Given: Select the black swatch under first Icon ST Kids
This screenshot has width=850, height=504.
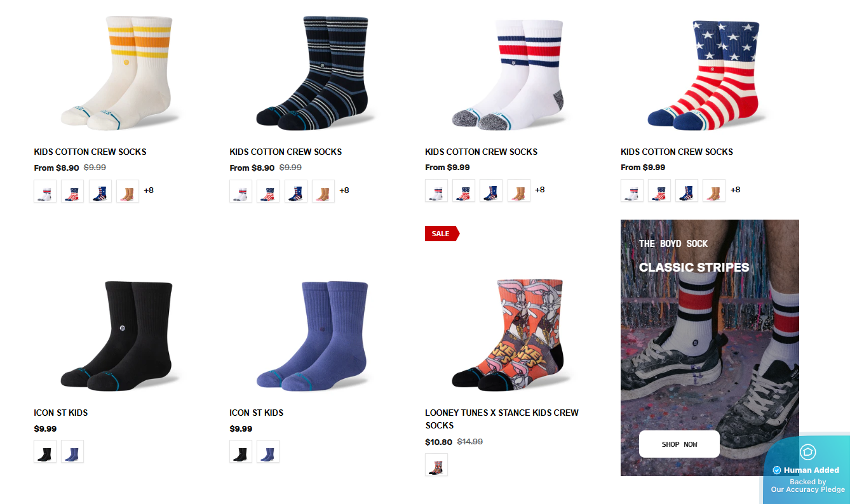Looking at the screenshot, I should point(45,452).
